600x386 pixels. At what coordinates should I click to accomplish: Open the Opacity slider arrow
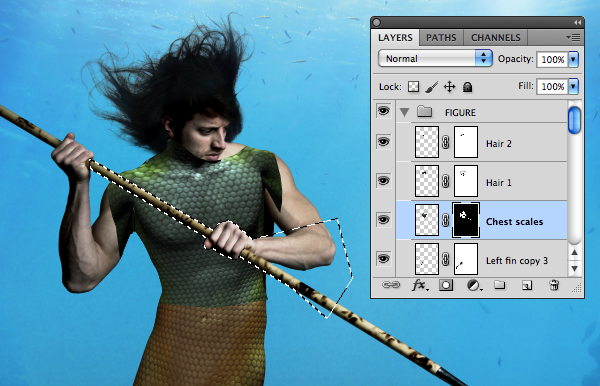[x=573, y=59]
